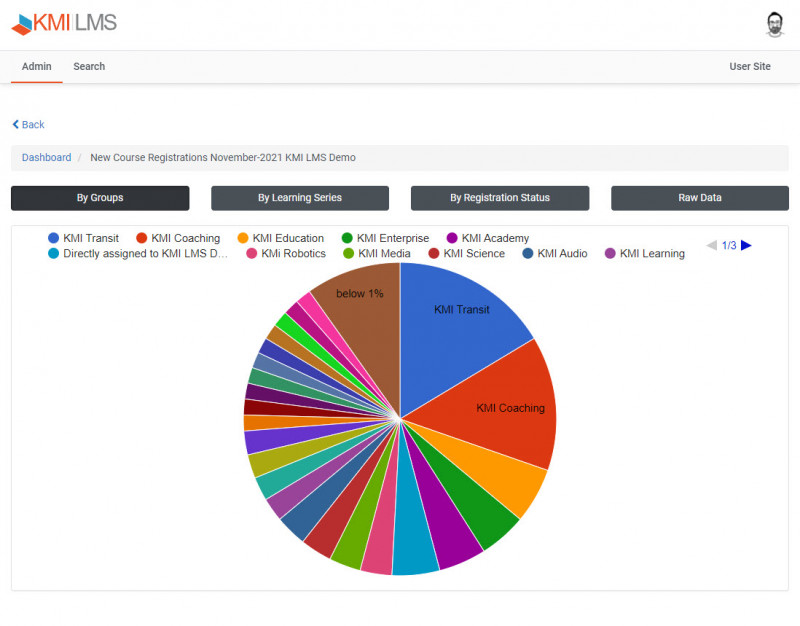Click the KMI Academy legend color dot
The image size is (800, 626).
(x=452, y=238)
